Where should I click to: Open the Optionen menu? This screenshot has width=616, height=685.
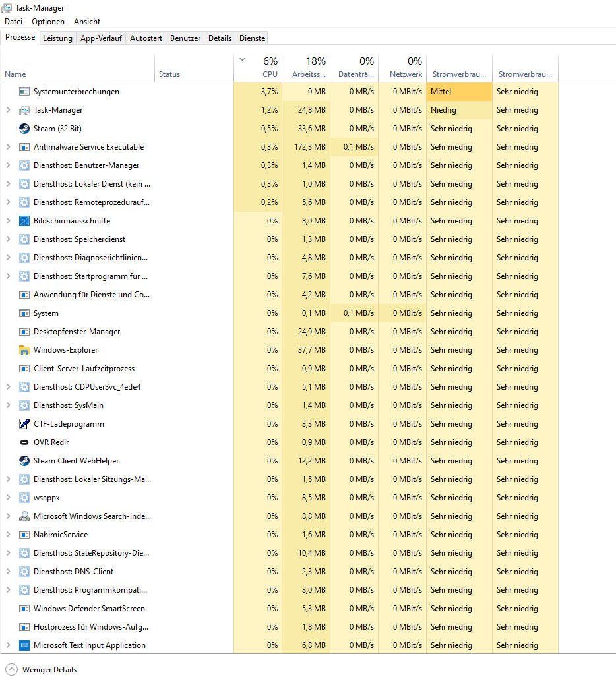[x=48, y=21]
